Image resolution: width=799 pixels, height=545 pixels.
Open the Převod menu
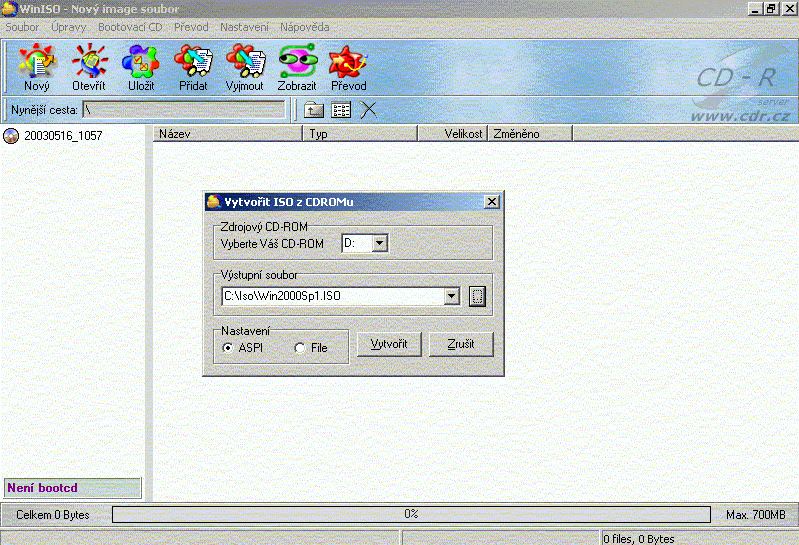[x=191, y=27]
